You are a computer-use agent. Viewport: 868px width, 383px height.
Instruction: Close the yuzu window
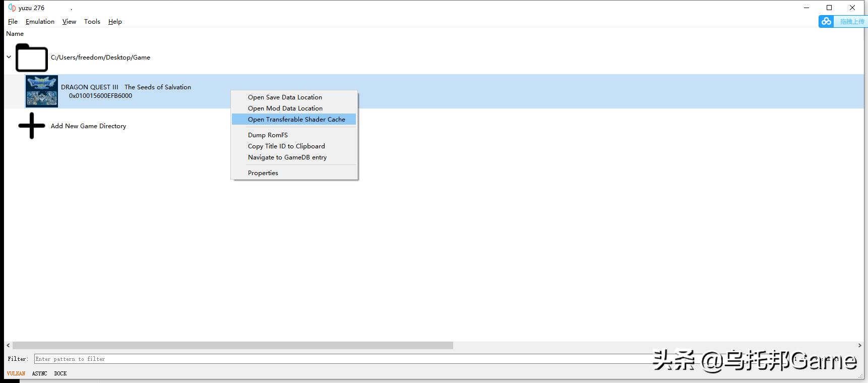[x=852, y=8]
